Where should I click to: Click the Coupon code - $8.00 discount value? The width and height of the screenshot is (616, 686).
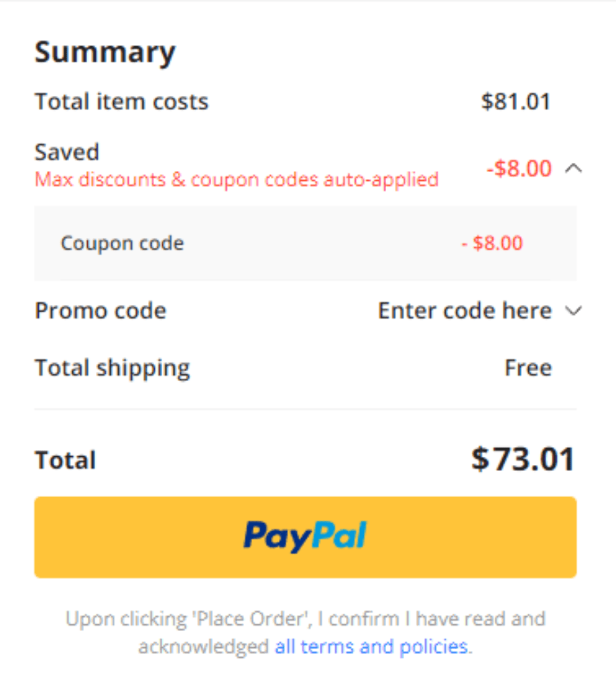point(492,243)
